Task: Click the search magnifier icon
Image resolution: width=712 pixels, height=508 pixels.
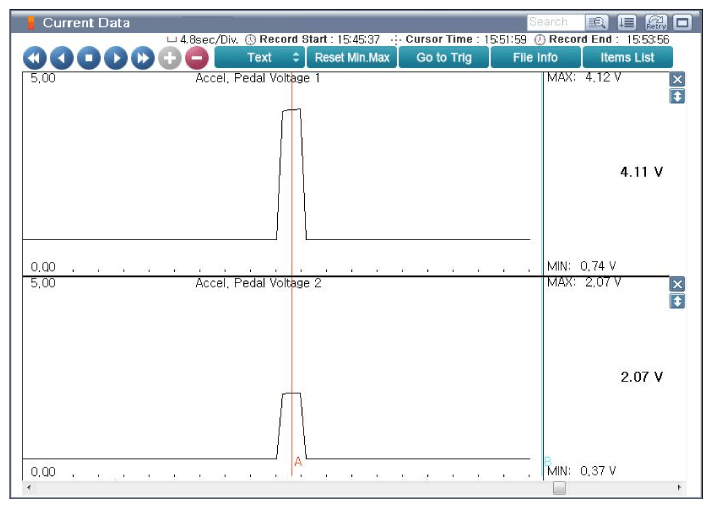Action: click(598, 22)
